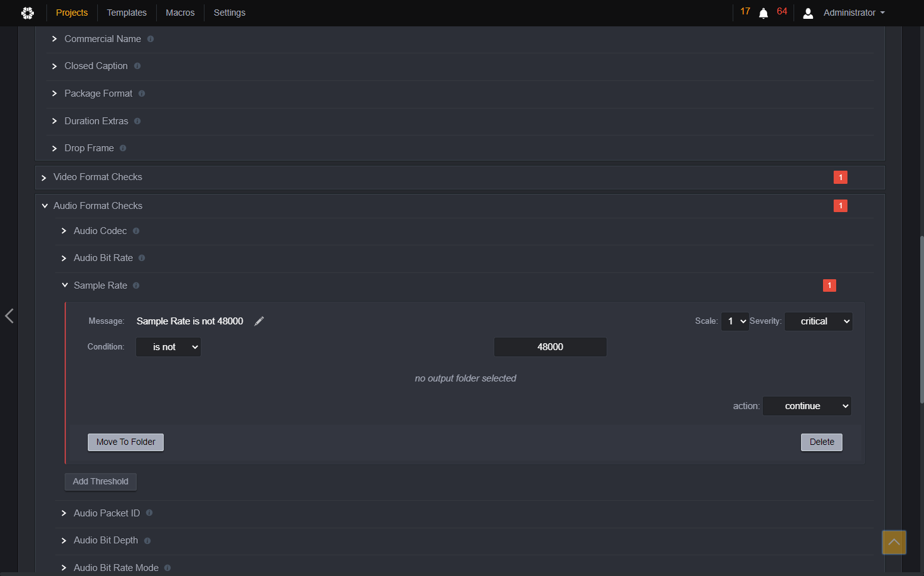
Task: Click the info icon beside Audio Bit Depth
Action: [x=147, y=541]
